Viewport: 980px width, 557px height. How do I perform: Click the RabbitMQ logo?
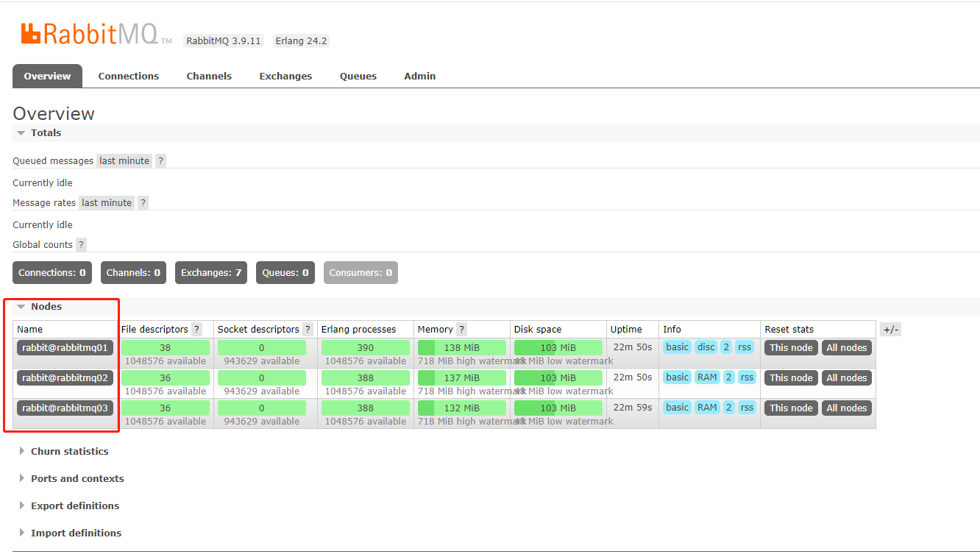click(96, 34)
